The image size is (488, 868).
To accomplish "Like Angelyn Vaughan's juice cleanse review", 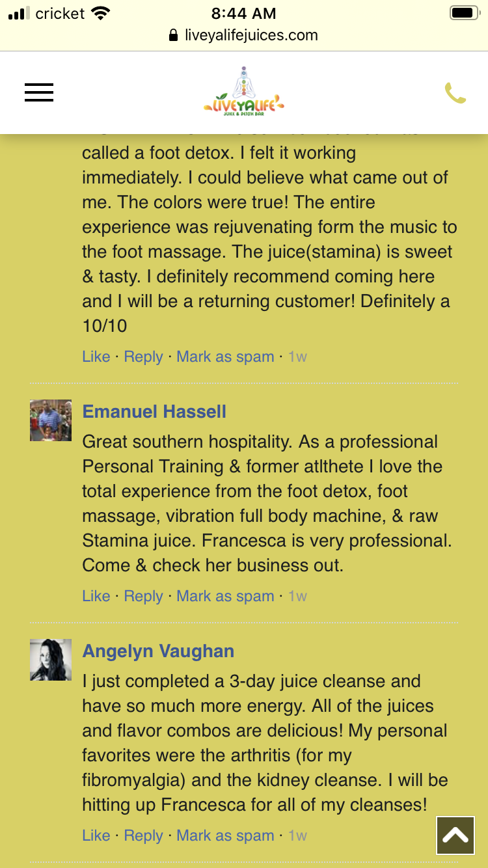I will (96, 835).
